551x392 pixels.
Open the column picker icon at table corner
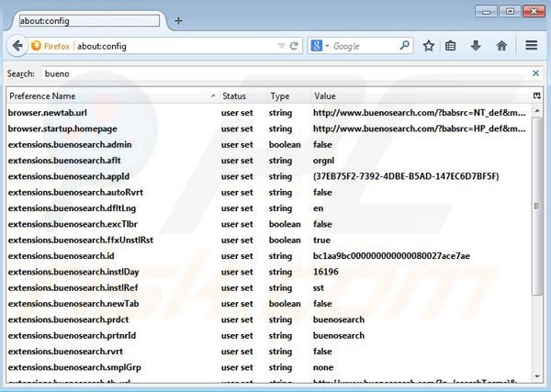(536, 95)
